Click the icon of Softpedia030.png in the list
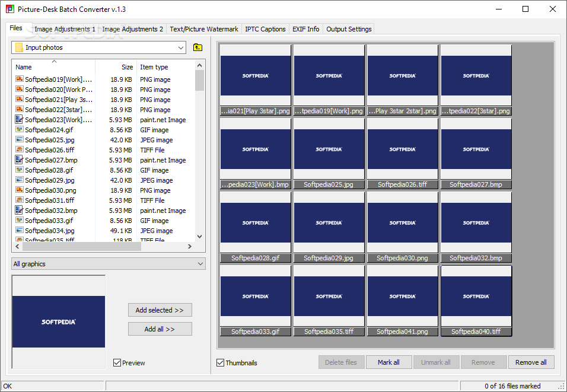The height and width of the screenshot is (392, 567). tap(19, 190)
